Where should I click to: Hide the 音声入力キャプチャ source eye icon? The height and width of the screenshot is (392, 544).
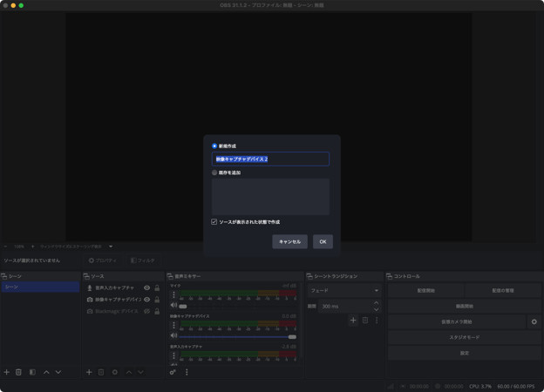click(147, 287)
